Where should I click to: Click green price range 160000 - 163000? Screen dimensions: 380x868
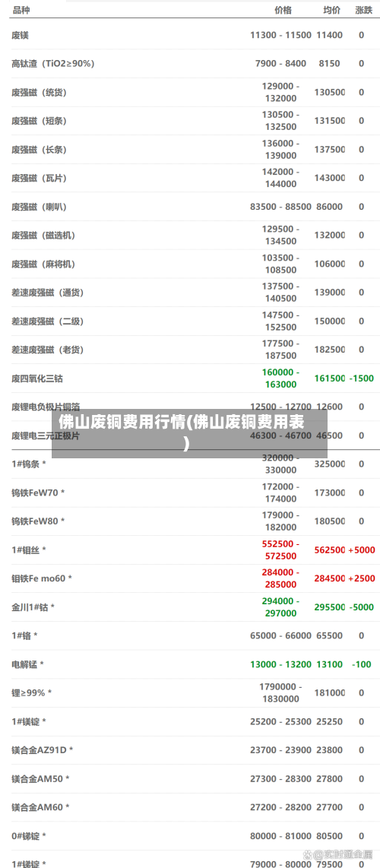280,378
